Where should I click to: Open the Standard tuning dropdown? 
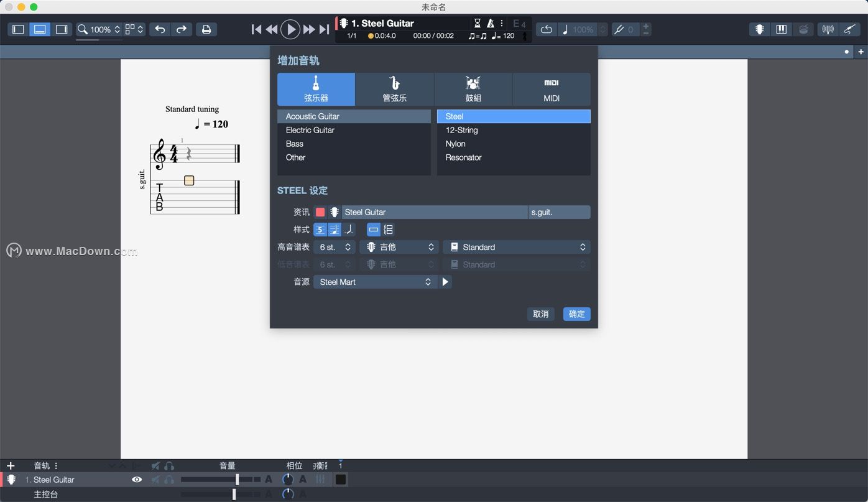coord(517,247)
